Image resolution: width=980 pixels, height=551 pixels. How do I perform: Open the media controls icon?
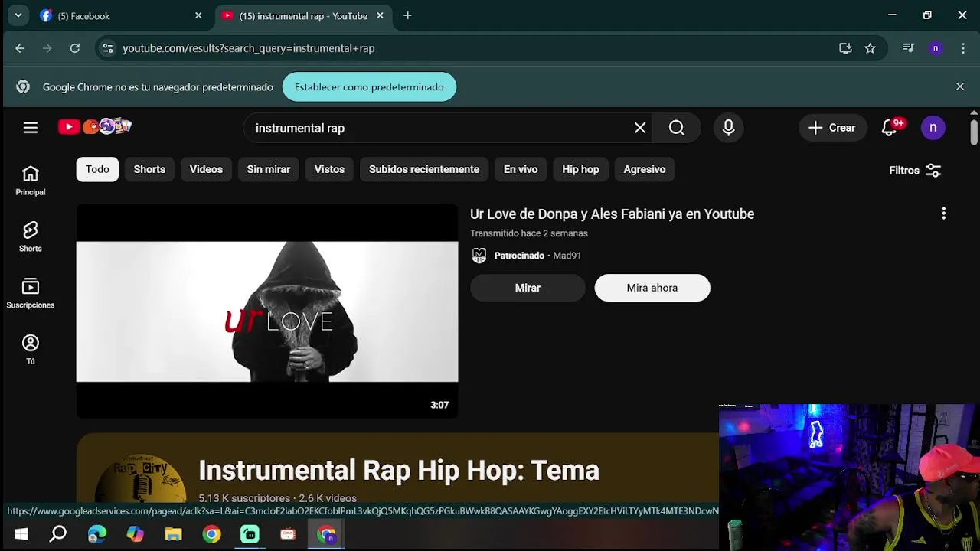click(x=908, y=48)
